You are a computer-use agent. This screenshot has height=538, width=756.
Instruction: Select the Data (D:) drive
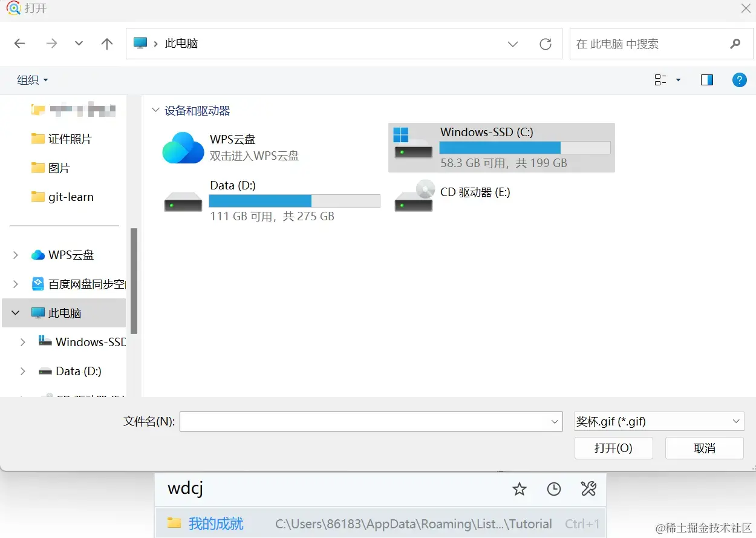[272, 200]
